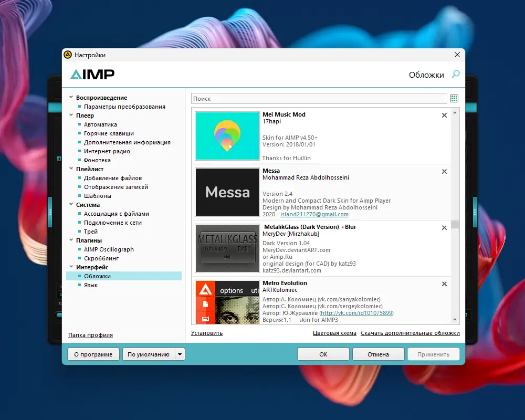The width and height of the screenshot is (525, 420).
Task: Click the Отмена button
Action: [x=379, y=354]
